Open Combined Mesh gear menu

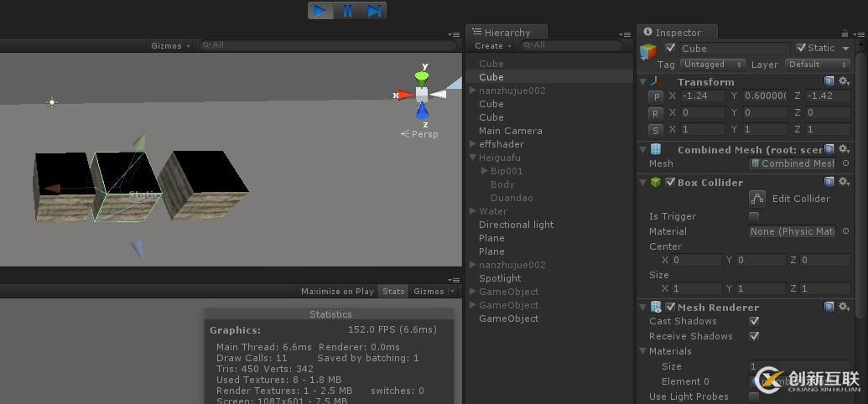(844, 149)
